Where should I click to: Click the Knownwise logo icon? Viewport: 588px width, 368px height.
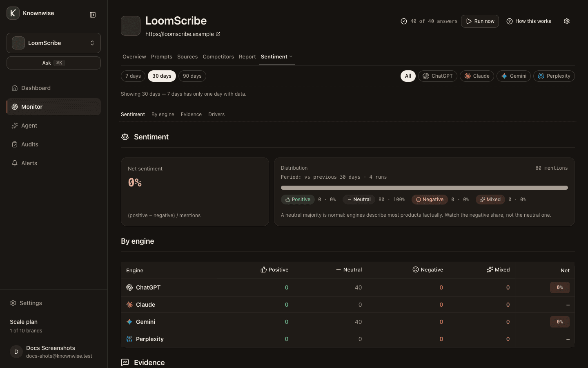pos(13,13)
